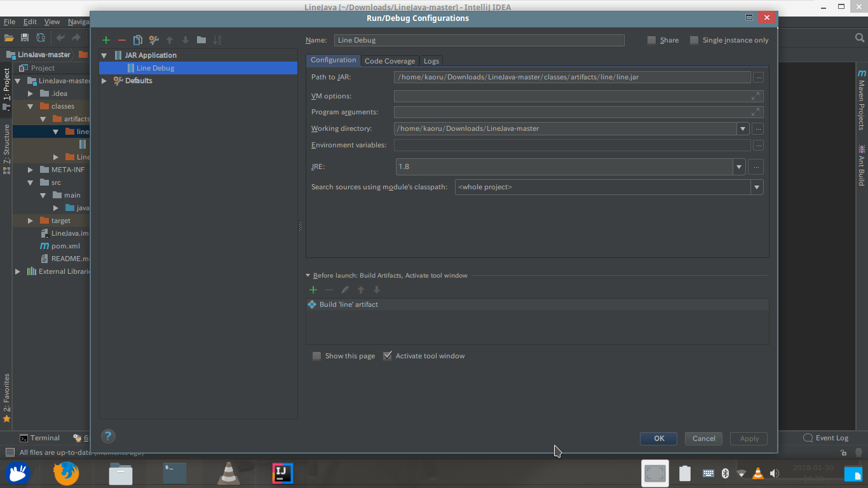The height and width of the screenshot is (488, 868).
Task: Open Maven Projects side panel
Action: pos(862,100)
